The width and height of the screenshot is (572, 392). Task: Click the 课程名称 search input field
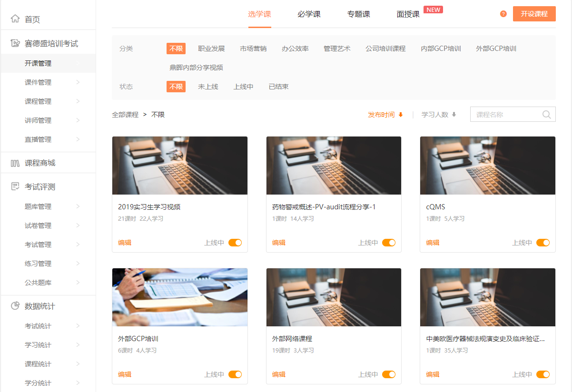[x=507, y=115]
